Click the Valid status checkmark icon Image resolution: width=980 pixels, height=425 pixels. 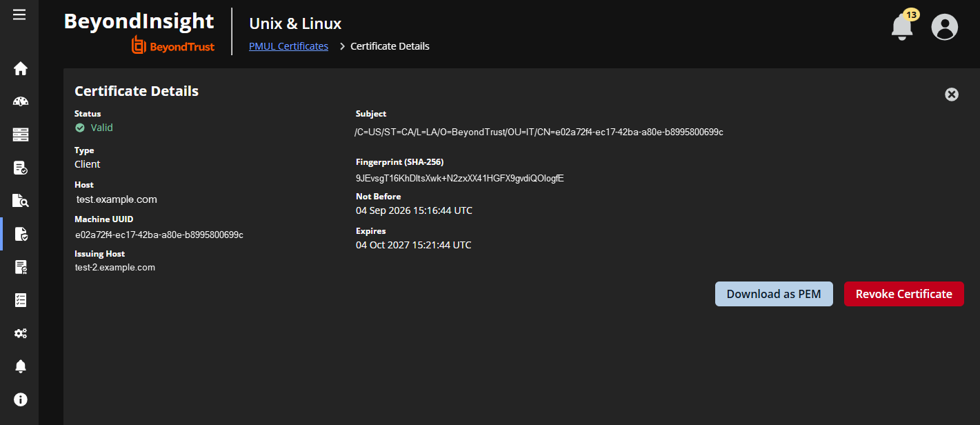pos(80,128)
